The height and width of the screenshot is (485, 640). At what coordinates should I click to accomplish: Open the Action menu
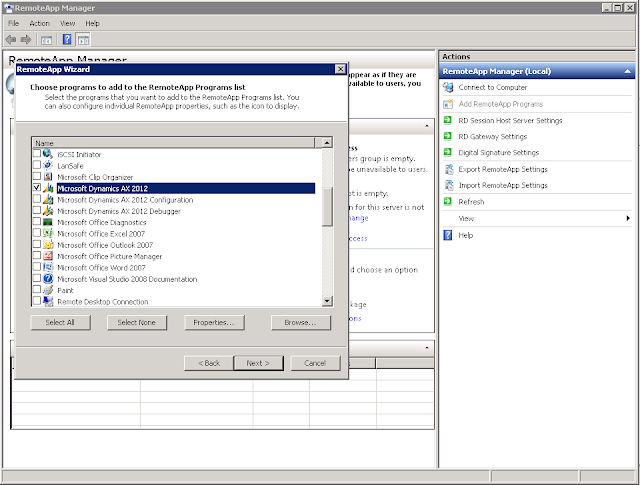pos(39,24)
